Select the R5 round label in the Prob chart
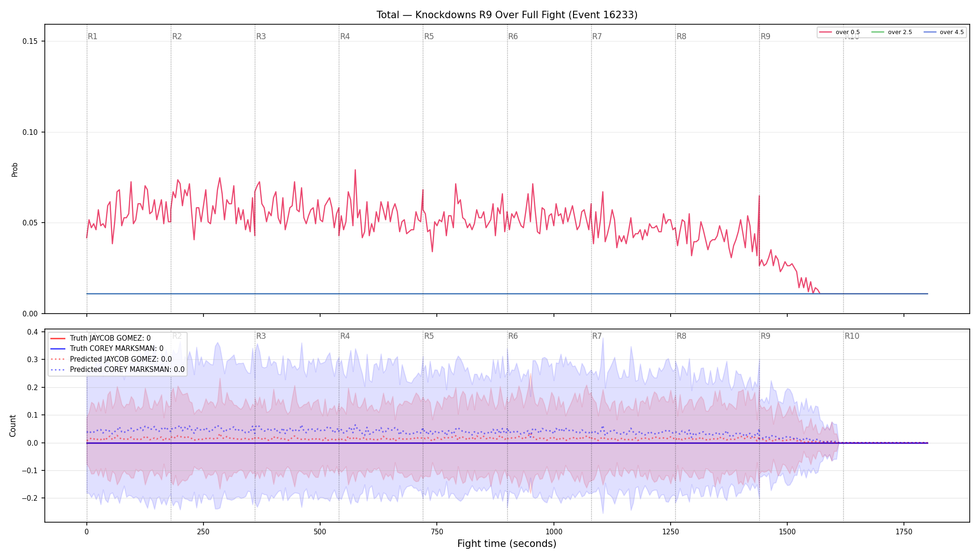The image size is (980, 560). tap(429, 36)
